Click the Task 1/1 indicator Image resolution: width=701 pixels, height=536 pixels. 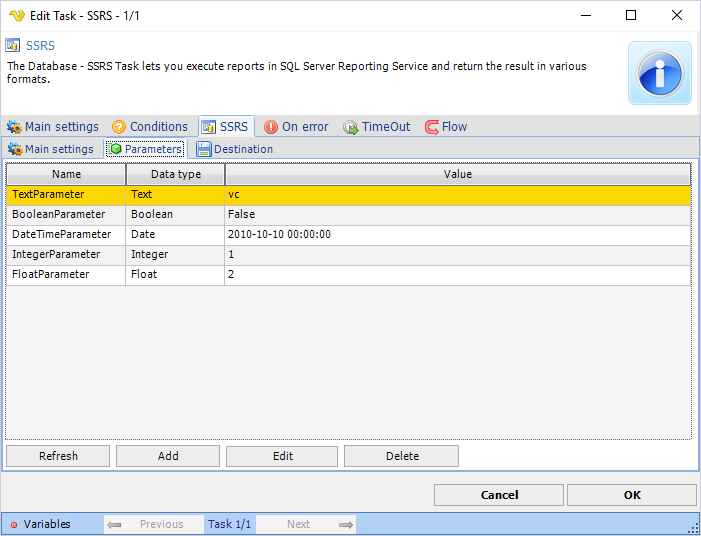point(229,524)
